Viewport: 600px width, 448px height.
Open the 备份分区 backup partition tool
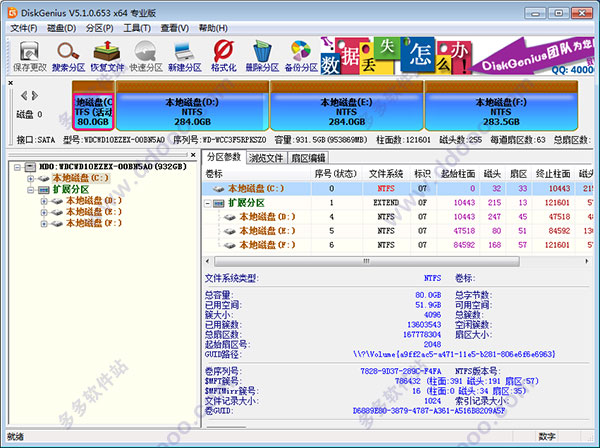(x=301, y=56)
